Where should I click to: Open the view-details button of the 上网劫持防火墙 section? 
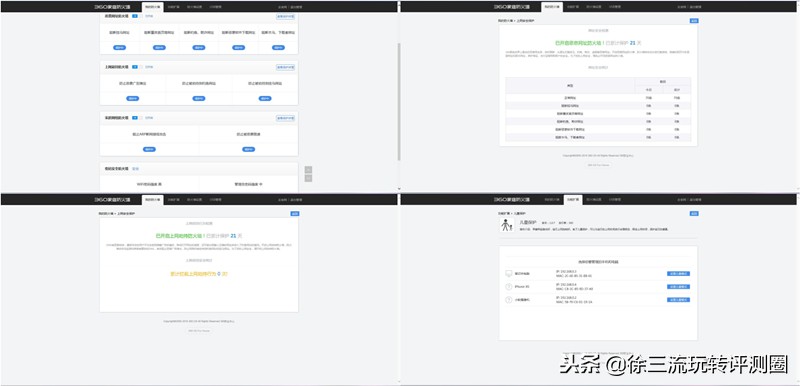pos(285,67)
